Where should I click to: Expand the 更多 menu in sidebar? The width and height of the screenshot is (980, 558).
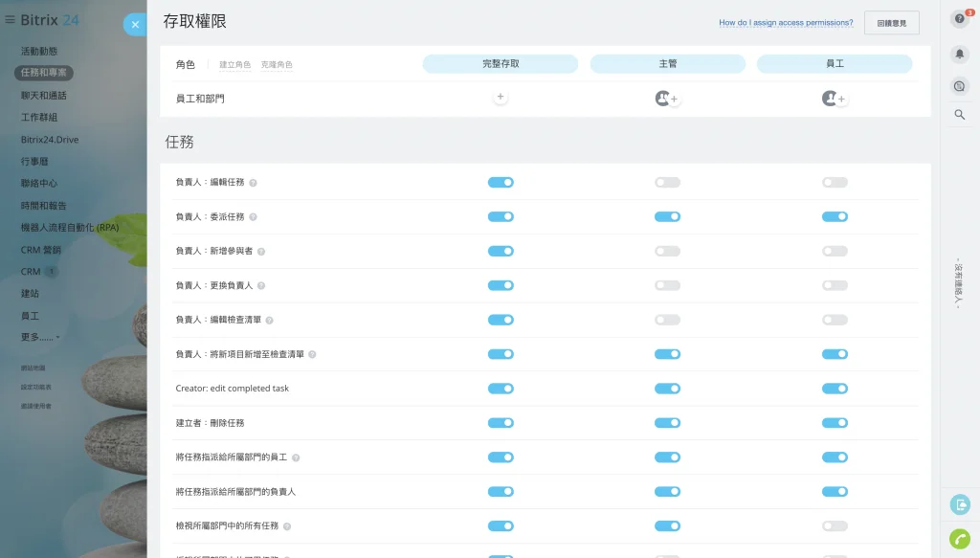pyautogui.click(x=40, y=337)
